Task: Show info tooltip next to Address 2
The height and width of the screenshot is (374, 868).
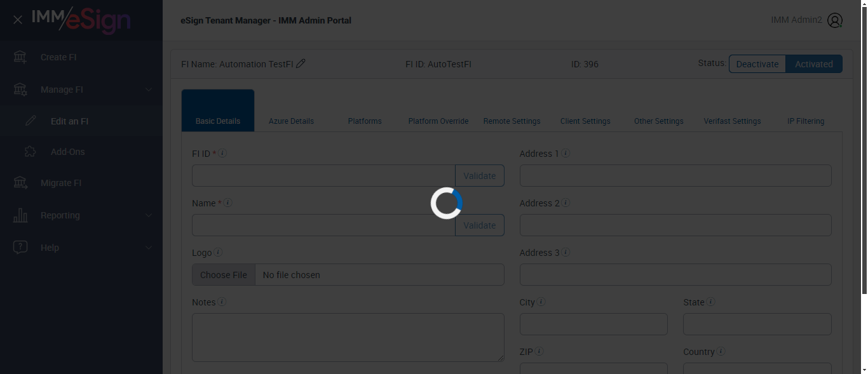Action: point(566,203)
